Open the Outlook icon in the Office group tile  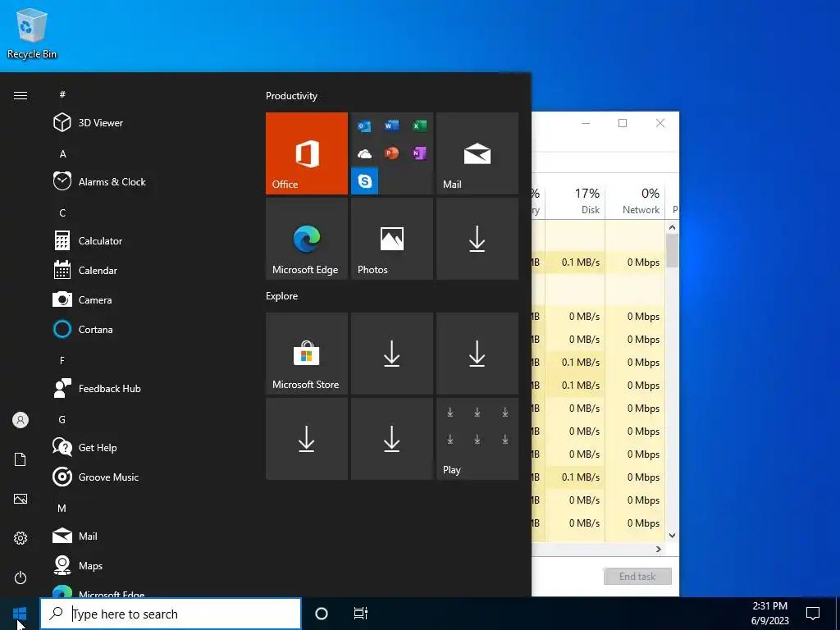click(364, 126)
